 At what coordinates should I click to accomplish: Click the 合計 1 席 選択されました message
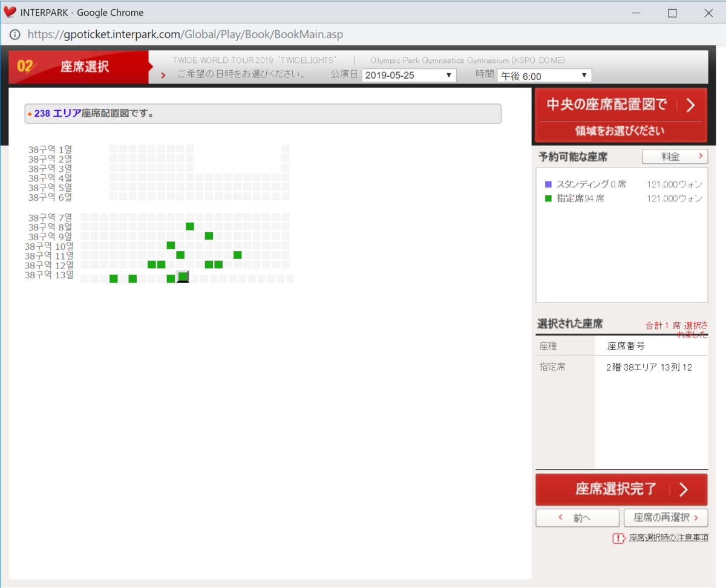(676, 330)
